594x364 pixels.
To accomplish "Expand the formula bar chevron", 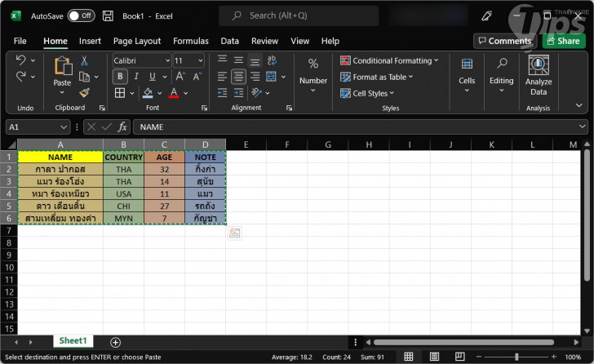I will pyautogui.click(x=583, y=127).
